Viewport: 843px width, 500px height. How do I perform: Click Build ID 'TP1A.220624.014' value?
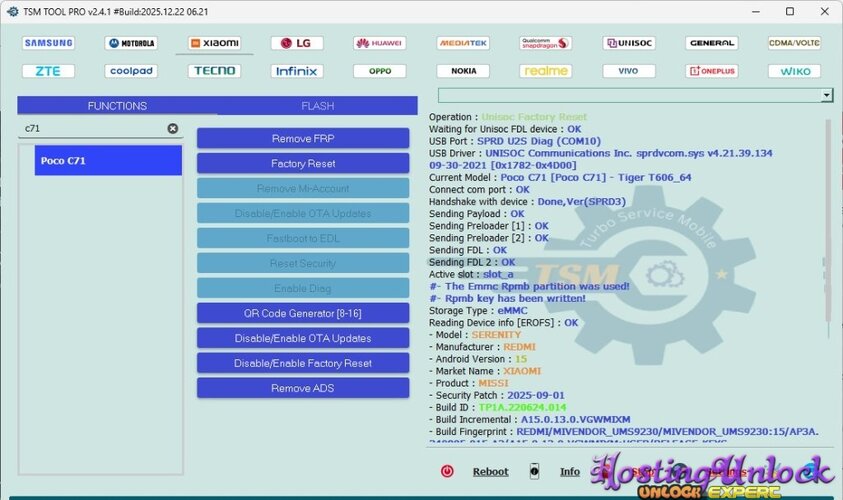tap(522, 408)
